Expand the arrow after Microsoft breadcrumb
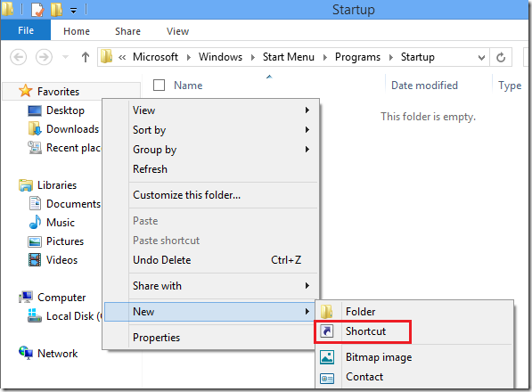 189,57
